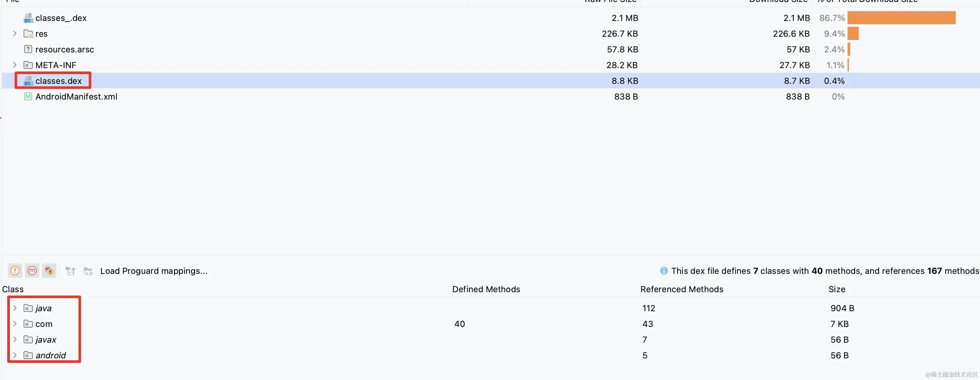980x380 pixels.
Task: Toggle the show methods filter button
Action: (x=32, y=271)
